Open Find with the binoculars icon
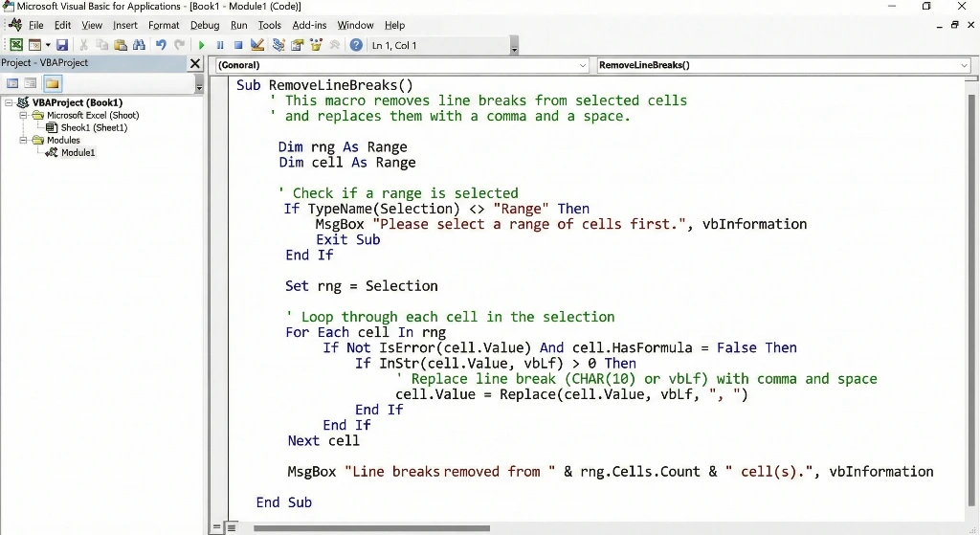980x535 pixels. pos(139,45)
